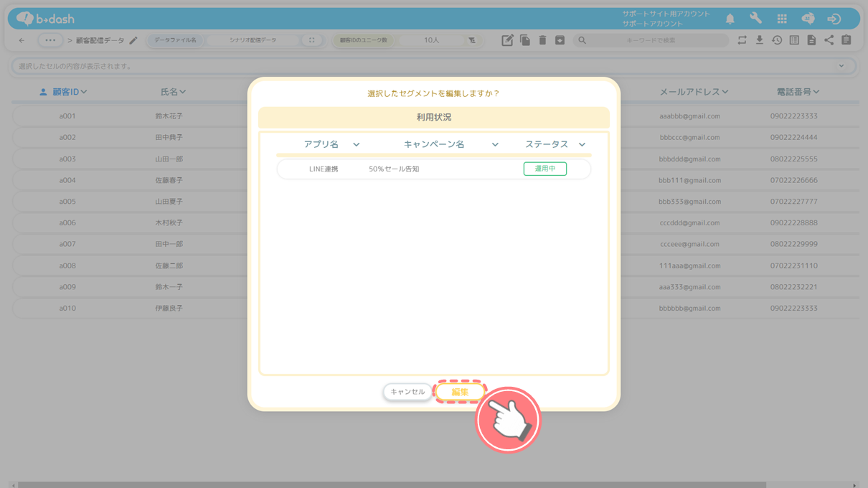
Task: Click customer ID a001 cell
Action: pos(67,116)
